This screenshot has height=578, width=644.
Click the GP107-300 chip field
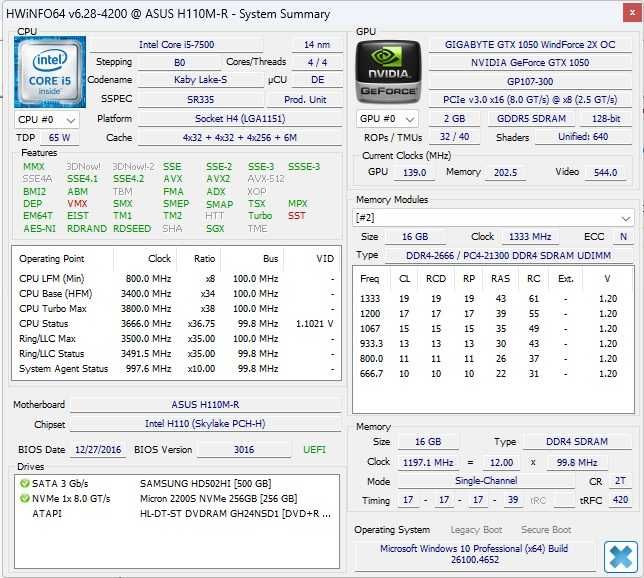(530, 81)
